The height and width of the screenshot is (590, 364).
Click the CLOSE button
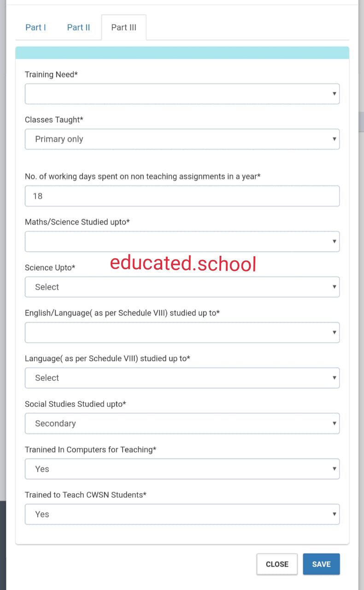coord(277,564)
